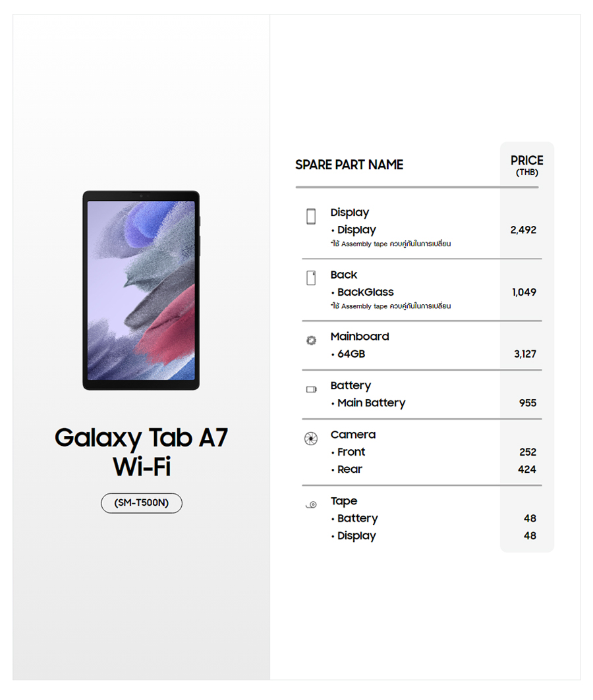The height and width of the screenshot is (700, 593).
Task: Click the SPARE PART NAME header
Action: click(349, 165)
